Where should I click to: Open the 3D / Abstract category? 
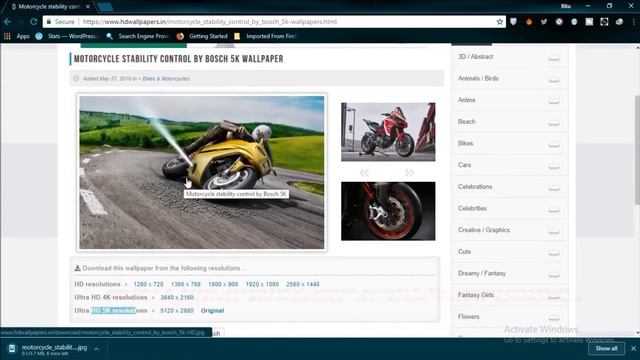coord(476,57)
